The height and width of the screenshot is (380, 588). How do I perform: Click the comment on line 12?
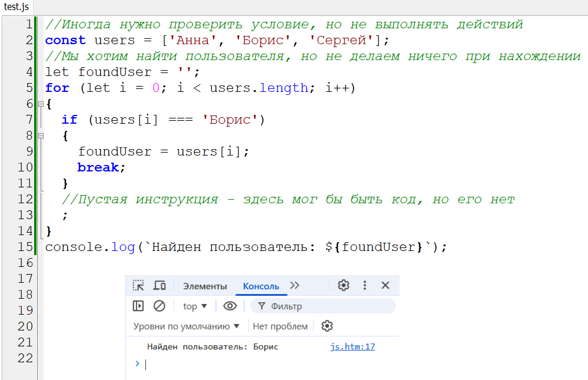coord(288,199)
